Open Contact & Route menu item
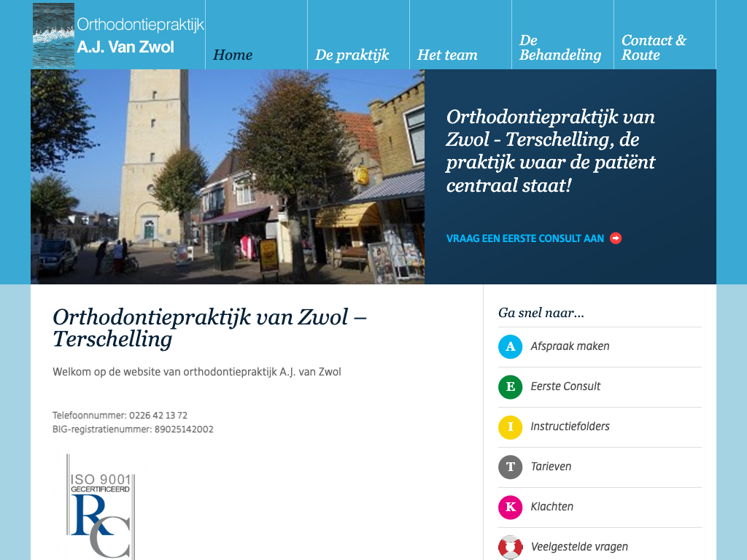Screen dimensions: 747x560 (654, 48)
